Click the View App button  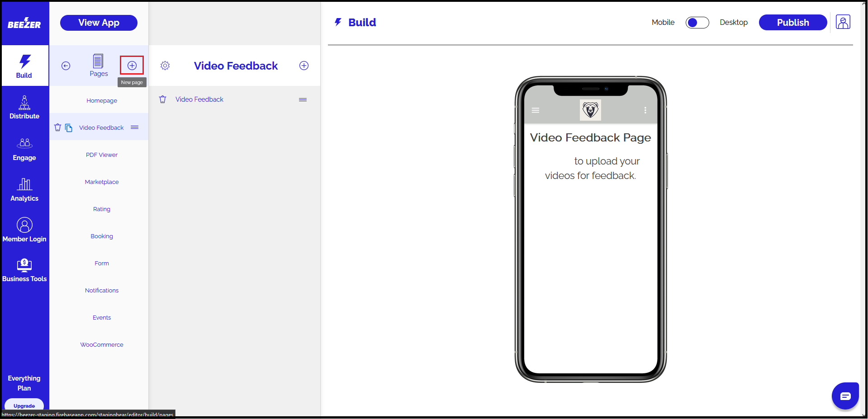pyautogui.click(x=99, y=23)
